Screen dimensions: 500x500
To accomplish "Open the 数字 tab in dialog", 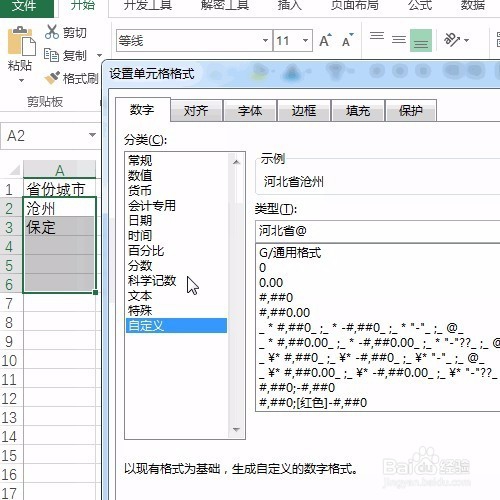I will point(142,110).
